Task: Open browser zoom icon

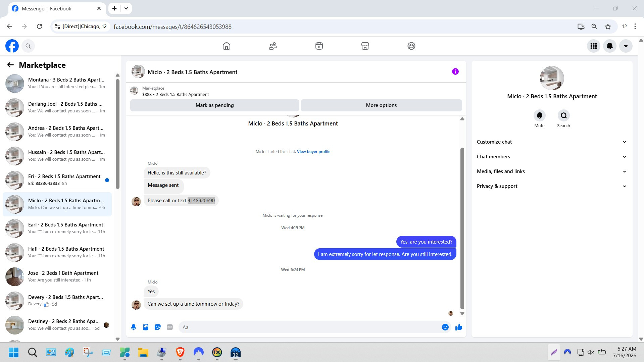Action: [594, 27]
